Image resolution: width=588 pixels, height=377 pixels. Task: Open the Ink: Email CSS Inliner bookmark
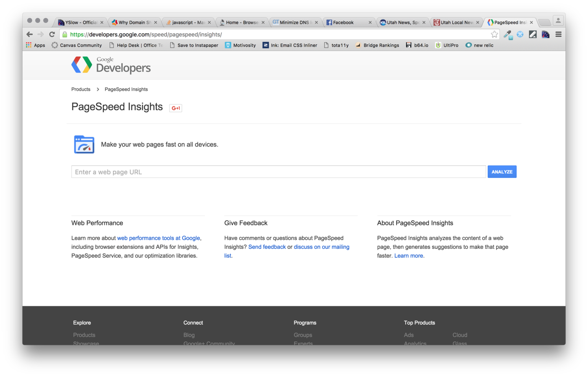(290, 45)
